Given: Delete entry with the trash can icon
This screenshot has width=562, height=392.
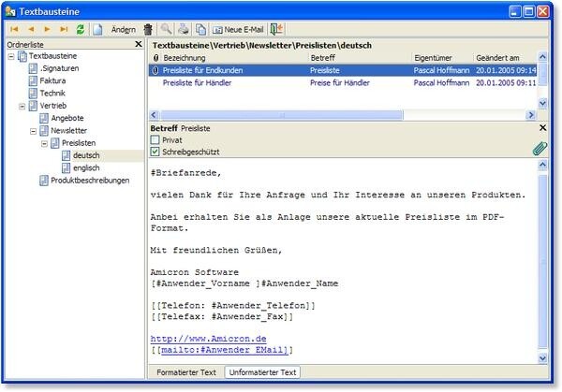Looking at the screenshot, I should pyautogui.click(x=147, y=30).
